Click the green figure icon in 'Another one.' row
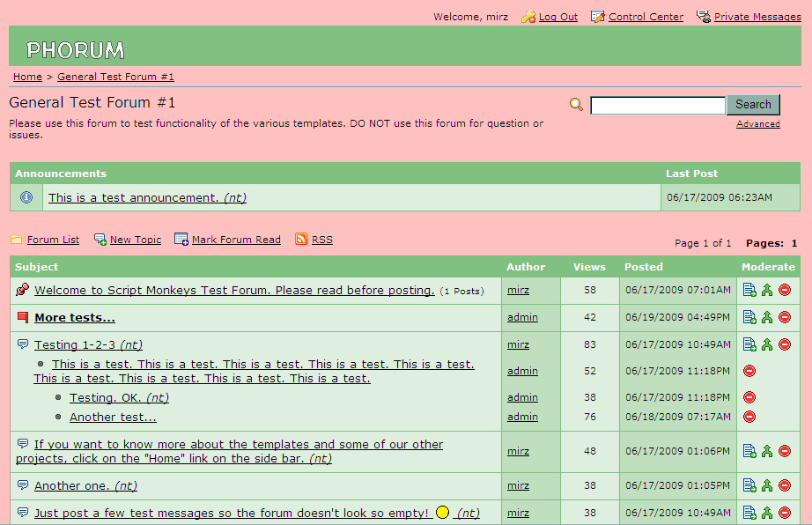Image resolution: width=812 pixels, height=525 pixels. click(767, 485)
